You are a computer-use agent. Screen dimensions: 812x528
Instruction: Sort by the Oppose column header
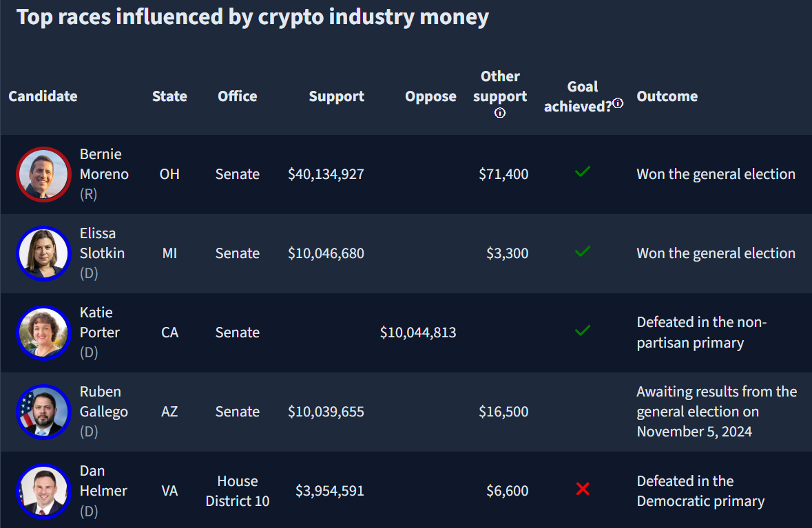(430, 96)
